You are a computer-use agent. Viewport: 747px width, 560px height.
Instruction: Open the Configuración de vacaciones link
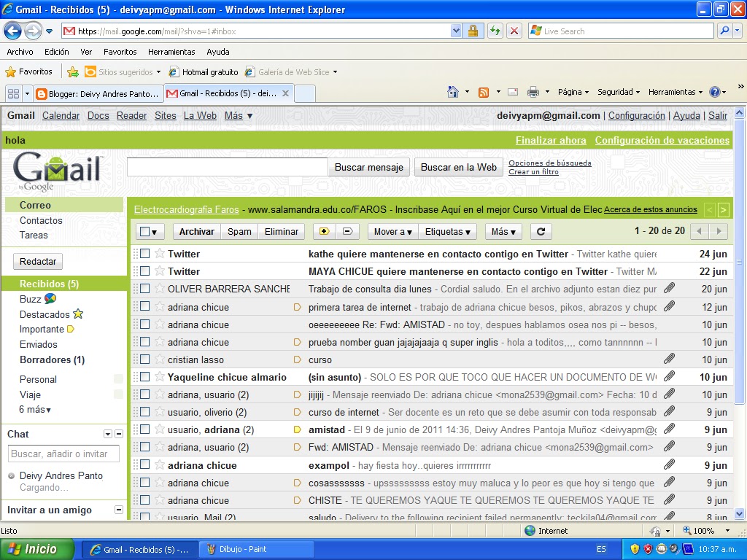pos(662,140)
